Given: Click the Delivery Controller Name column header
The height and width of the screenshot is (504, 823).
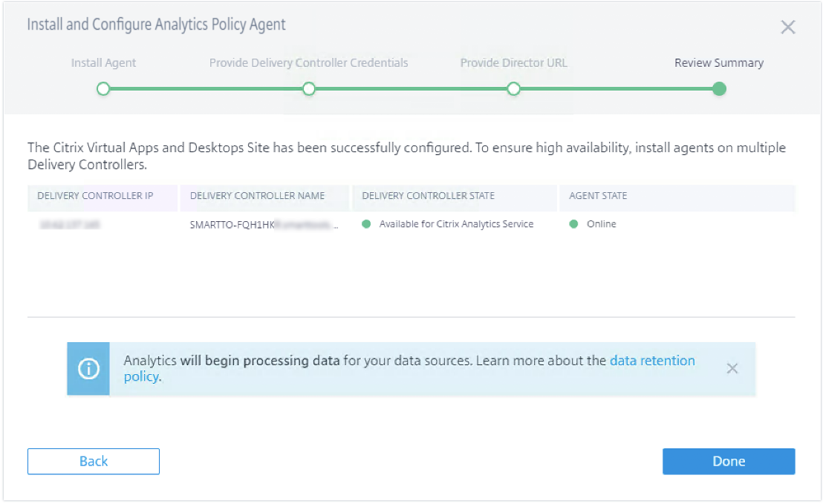Looking at the screenshot, I should (257, 196).
